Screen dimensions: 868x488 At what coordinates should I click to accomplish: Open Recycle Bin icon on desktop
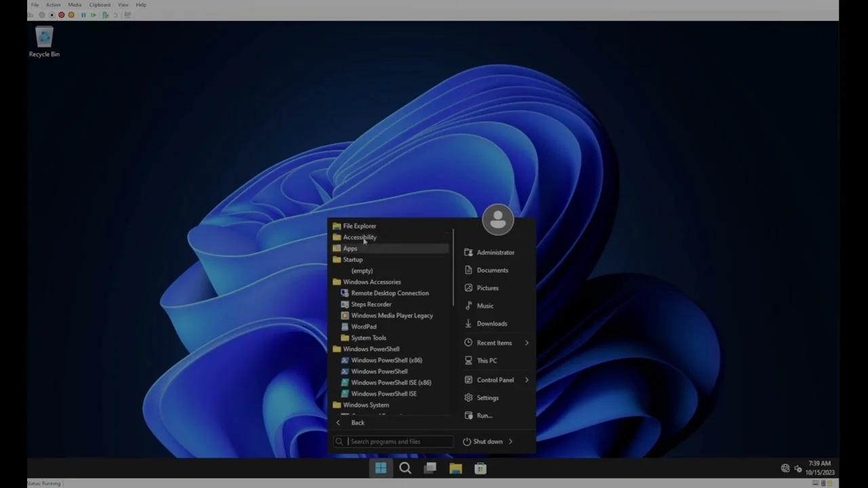[x=44, y=42]
